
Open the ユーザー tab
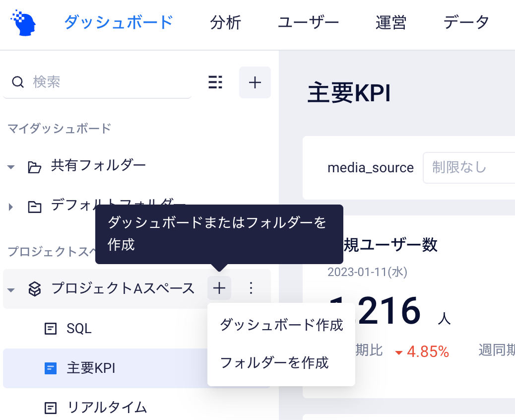[x=308, y=23]
